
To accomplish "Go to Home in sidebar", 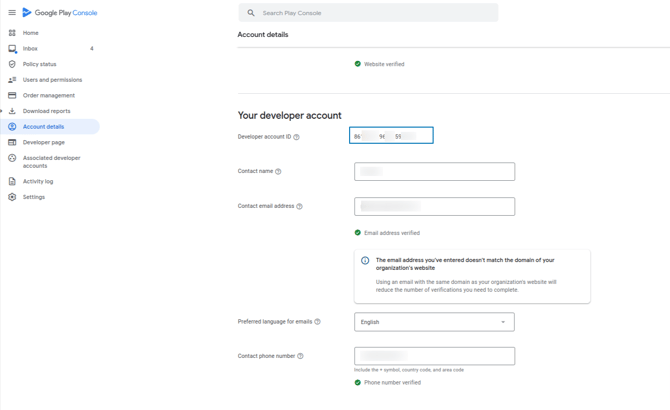I will pos(31,33).
